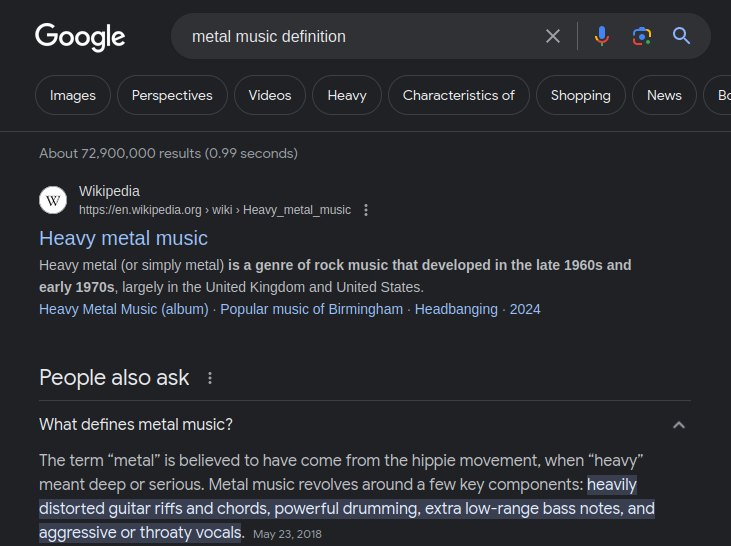Screen dimensions: 731x546
Task: Open the Videos filter
Action: 269,95
